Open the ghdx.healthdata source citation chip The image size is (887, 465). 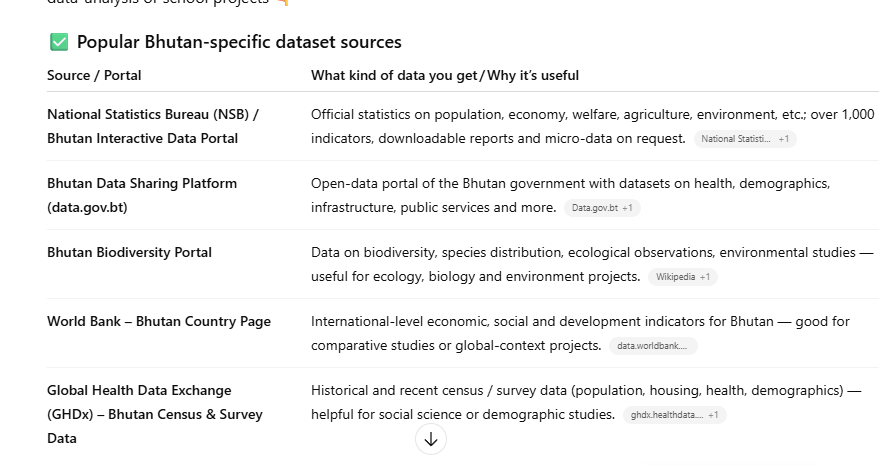click(x=674, y=415)
